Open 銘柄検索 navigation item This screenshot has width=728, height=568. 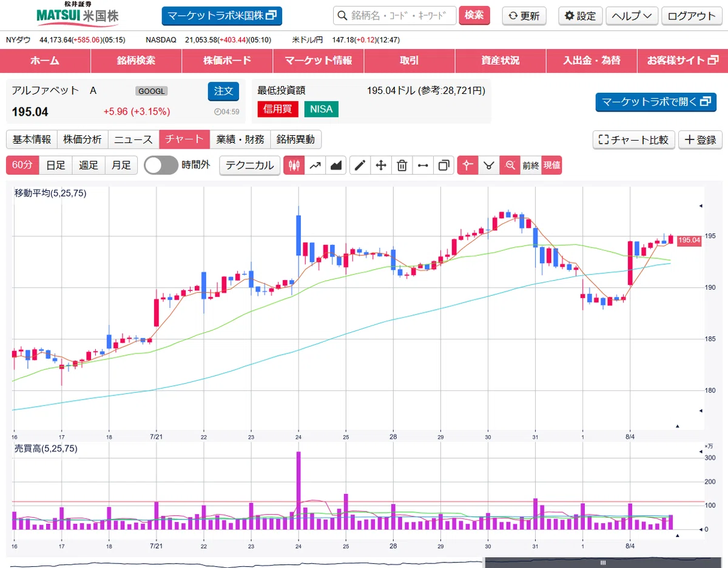pos(136,61)
